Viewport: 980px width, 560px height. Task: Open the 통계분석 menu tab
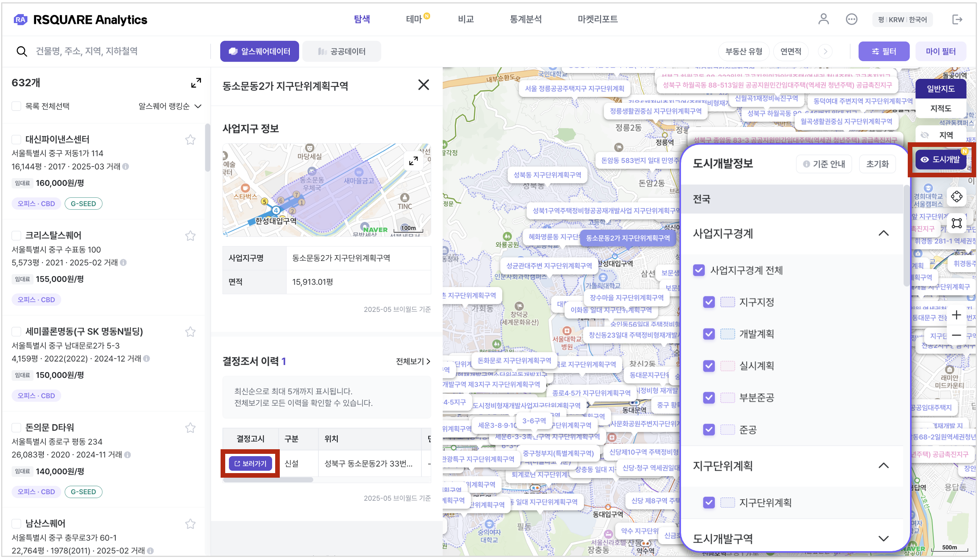(x=525, y=19)
